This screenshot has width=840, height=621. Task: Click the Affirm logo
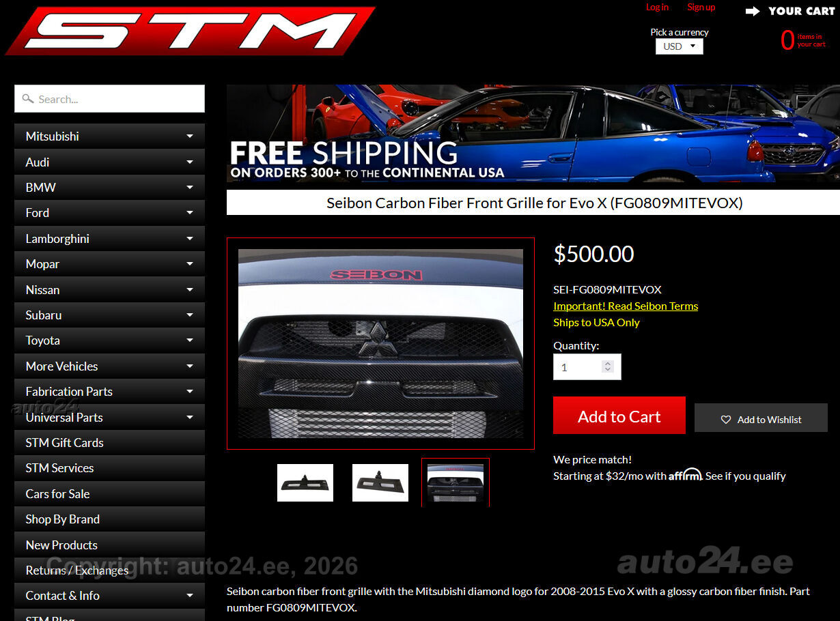(x=685, y=475)
